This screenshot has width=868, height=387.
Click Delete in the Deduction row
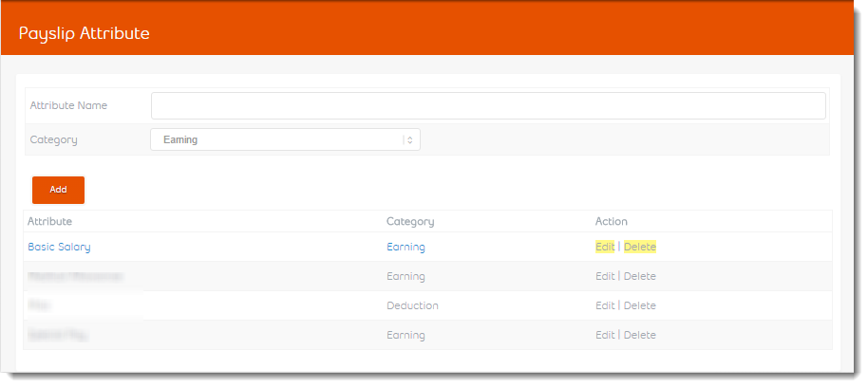tap(640, 305)
